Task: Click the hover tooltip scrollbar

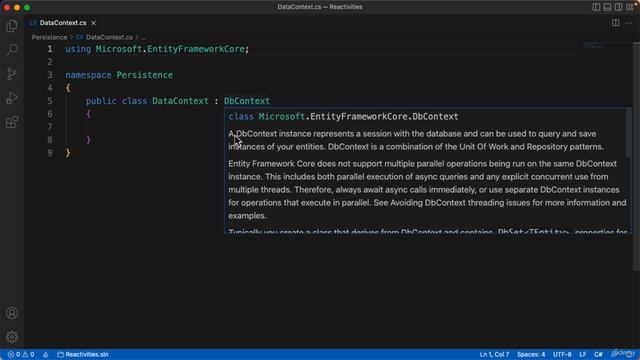Action: 629,133
